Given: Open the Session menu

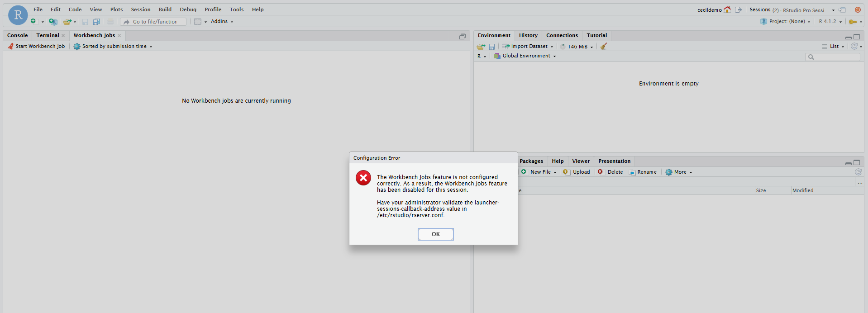Looking at the screenshot, I should pyautogui.click(x=140, y=9).
